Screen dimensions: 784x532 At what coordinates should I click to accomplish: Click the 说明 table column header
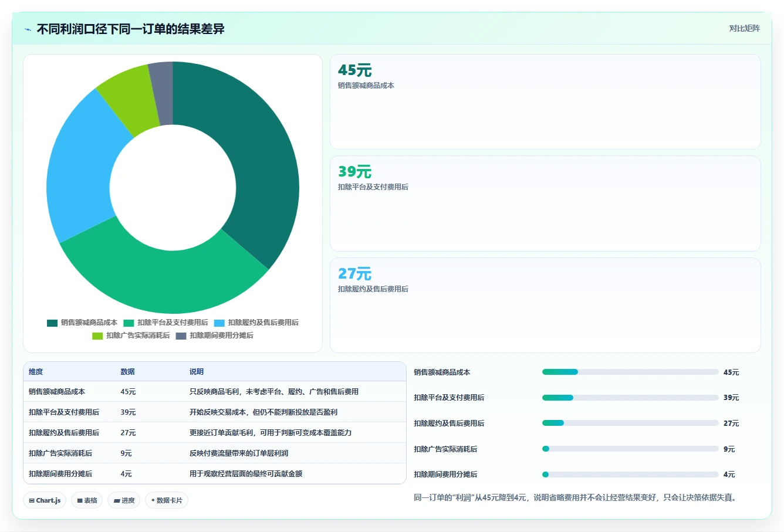pos(197,372)
